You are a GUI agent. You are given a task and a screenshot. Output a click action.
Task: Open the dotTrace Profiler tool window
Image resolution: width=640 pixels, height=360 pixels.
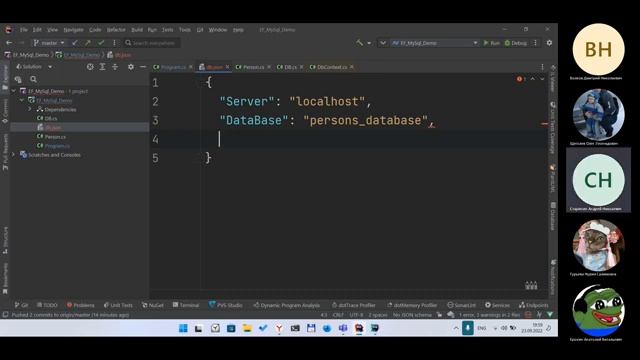pyautogui.click(x=353, y=305)
